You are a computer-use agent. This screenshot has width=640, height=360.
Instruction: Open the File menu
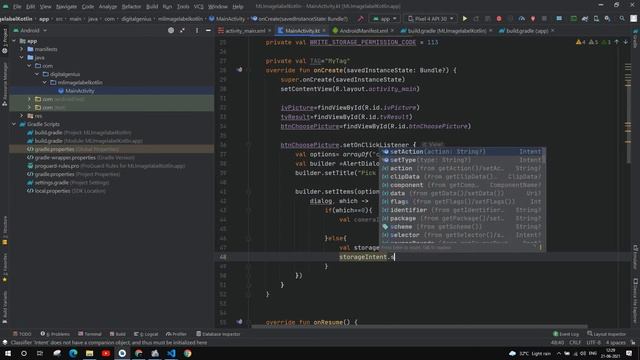click(16, 7)
